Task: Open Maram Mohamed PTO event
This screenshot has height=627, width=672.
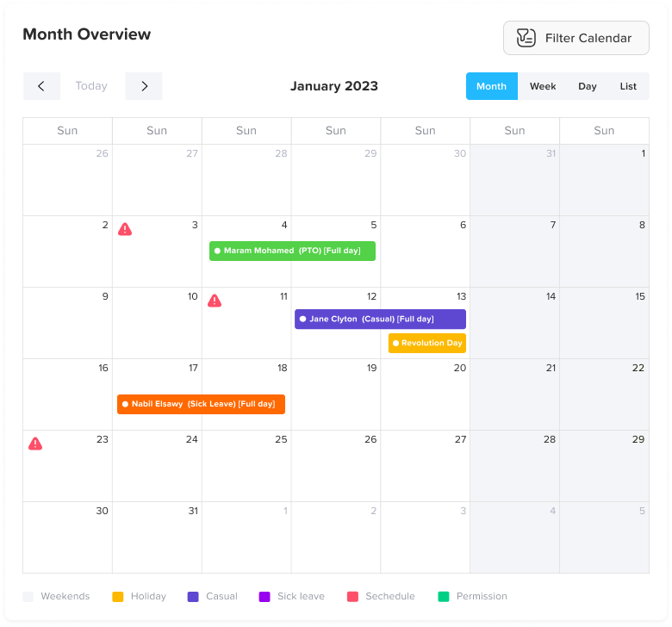Action: 292,251
